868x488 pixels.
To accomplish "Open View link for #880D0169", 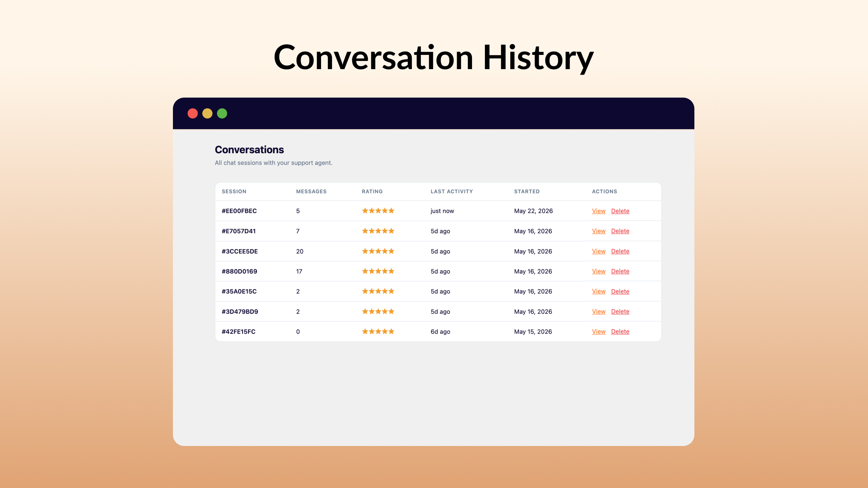I will click(598, 271).
